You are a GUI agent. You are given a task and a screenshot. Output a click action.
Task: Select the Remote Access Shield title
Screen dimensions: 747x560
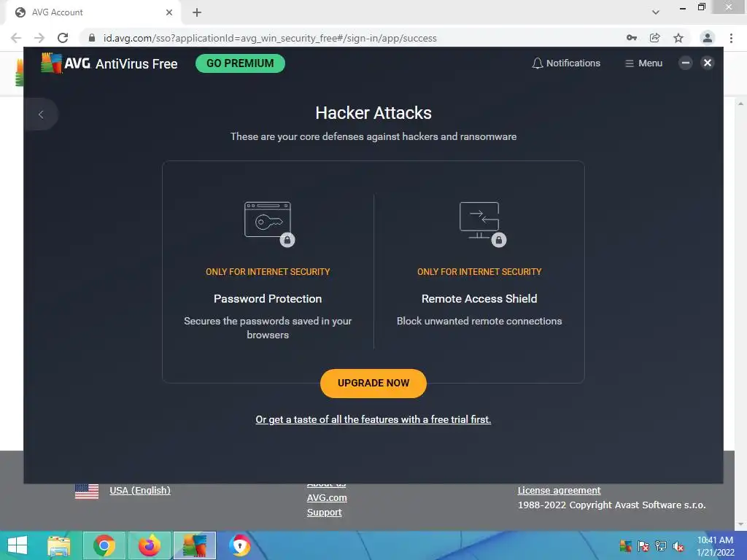pyautogui.click(x=479, y=298)
